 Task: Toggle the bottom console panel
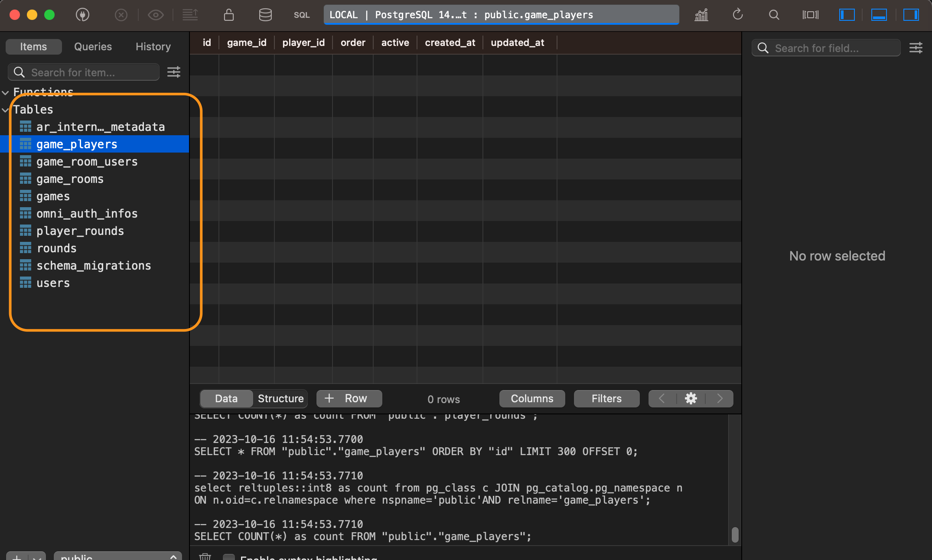click(x=879, y=15)
